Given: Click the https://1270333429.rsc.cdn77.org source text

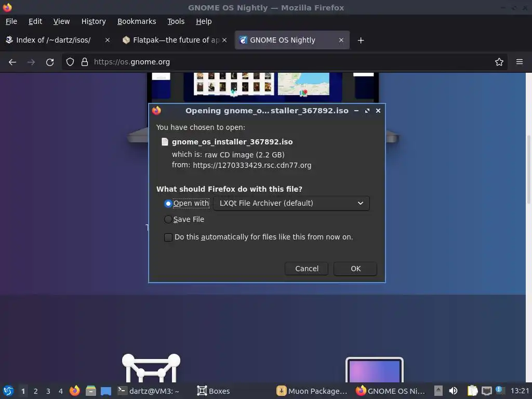Looking at the screenshot, I should (x=252, y=165).
